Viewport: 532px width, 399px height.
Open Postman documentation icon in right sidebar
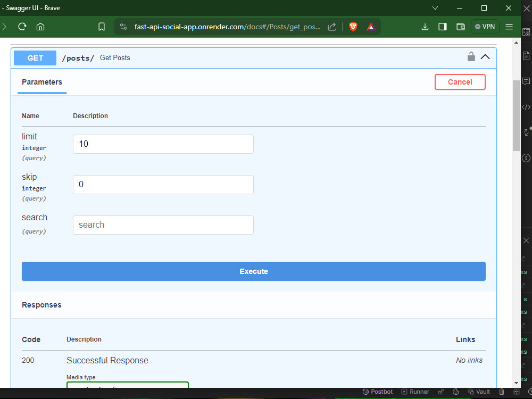coord(526,56)
